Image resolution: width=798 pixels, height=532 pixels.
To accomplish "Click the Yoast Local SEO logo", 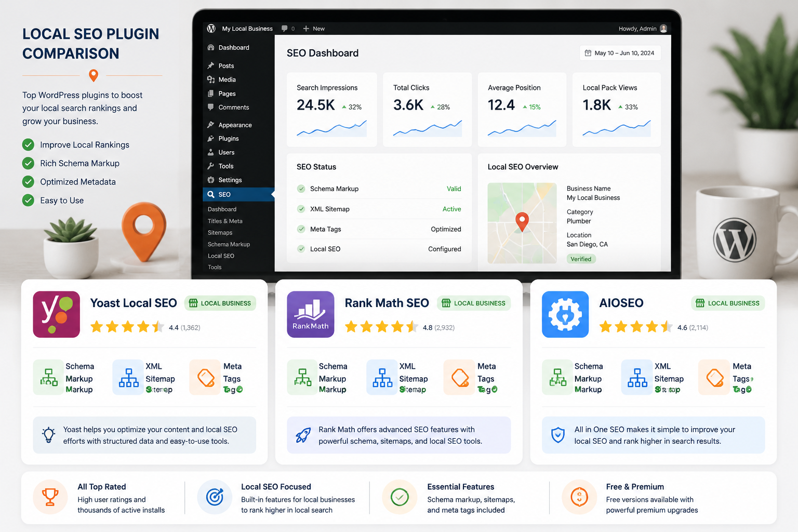I will click(x=56, y=314).
